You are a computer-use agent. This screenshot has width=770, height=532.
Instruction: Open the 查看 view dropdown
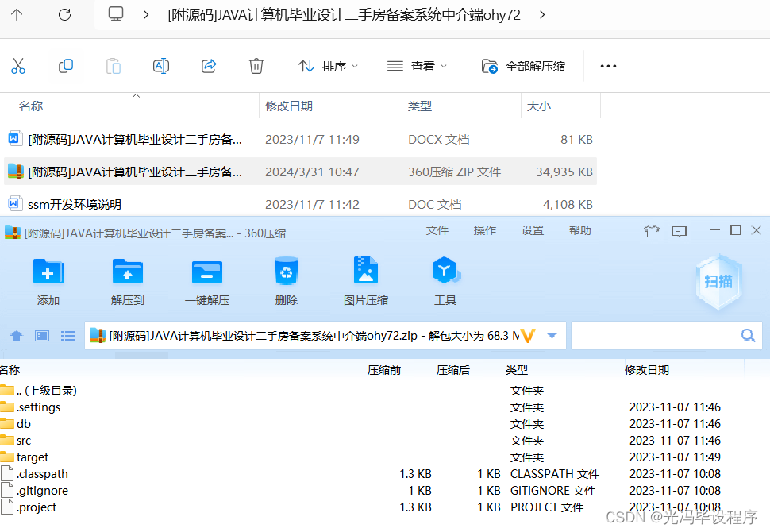[417, 66]
